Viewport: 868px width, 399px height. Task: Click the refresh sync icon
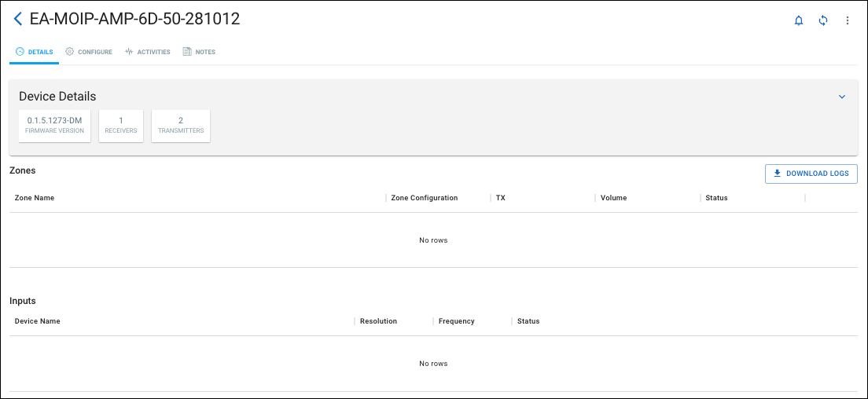(x=823, y=20)
